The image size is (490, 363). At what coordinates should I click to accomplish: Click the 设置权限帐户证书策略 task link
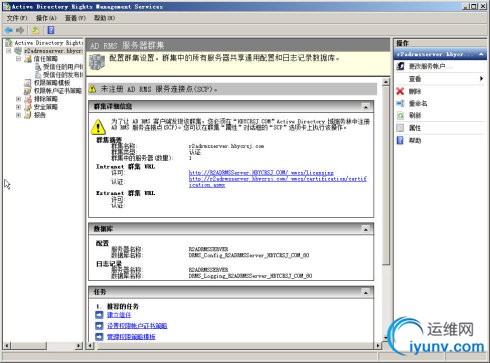point(137,326)
